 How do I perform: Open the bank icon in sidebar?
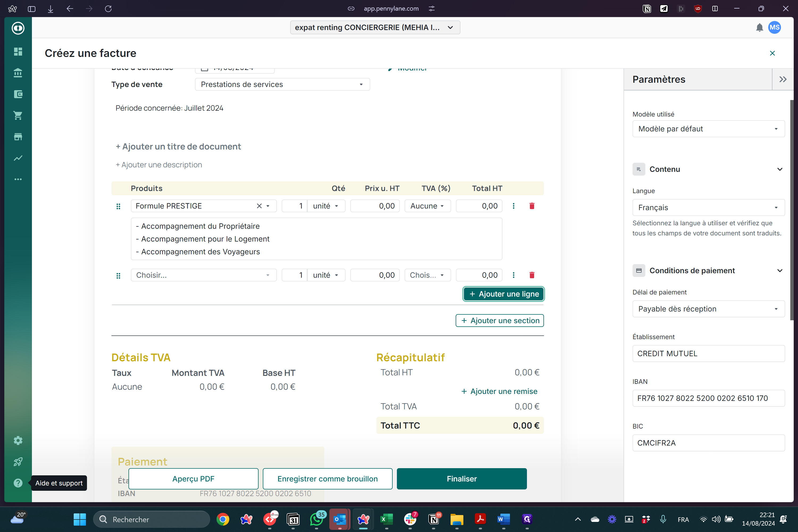[18, 73]
